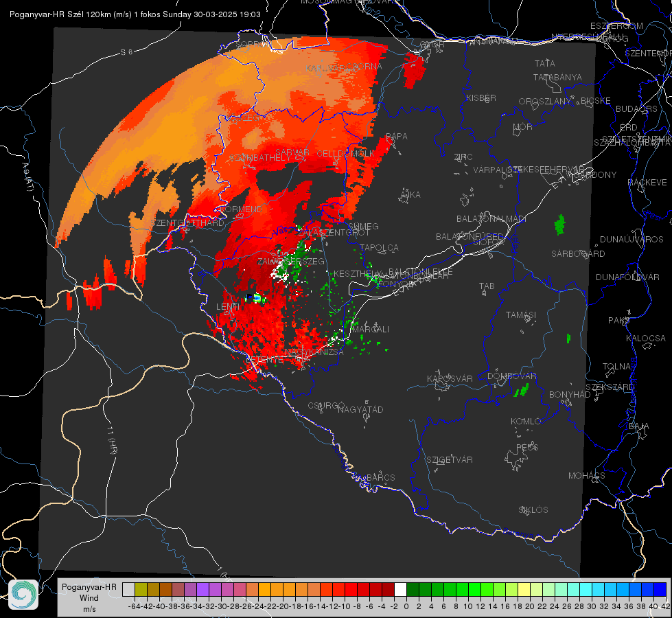
Task: Click the PECS city label
Action: point(526,447)
